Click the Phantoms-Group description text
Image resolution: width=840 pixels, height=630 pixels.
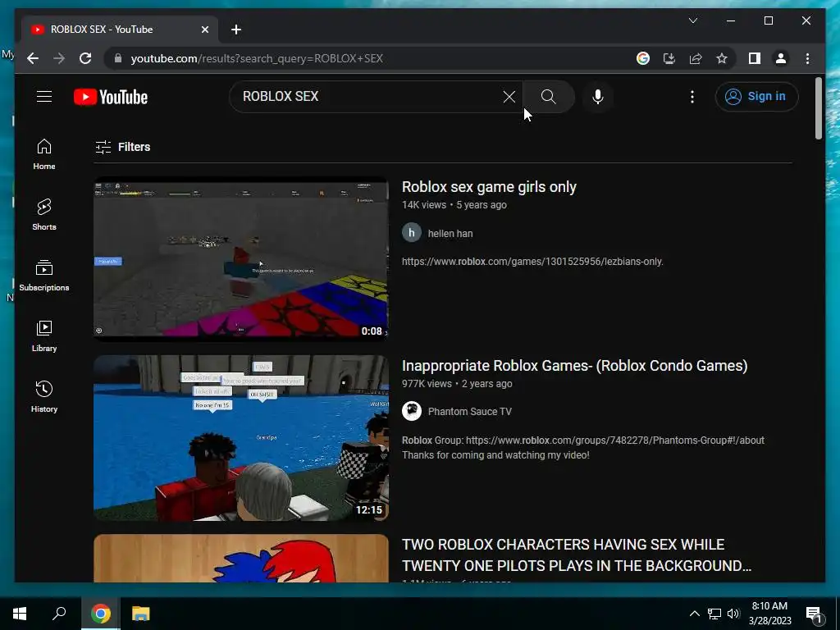click(583, 447)
